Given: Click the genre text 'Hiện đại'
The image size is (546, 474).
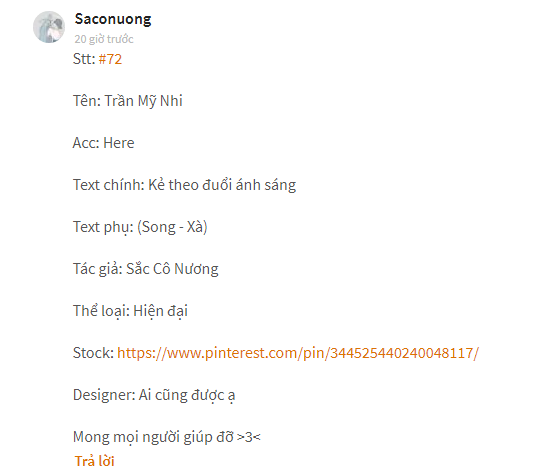Looking at the screenshot, I should pos(161,311).
